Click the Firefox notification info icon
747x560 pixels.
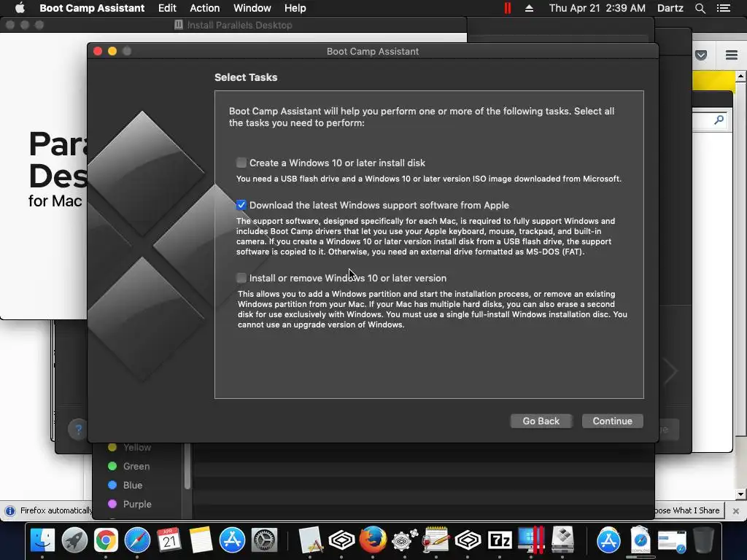(9, 510)
